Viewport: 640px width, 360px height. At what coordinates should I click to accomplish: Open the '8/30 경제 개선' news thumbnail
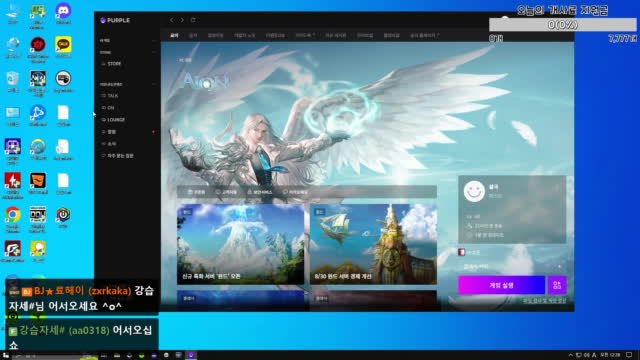click(373, 244)
